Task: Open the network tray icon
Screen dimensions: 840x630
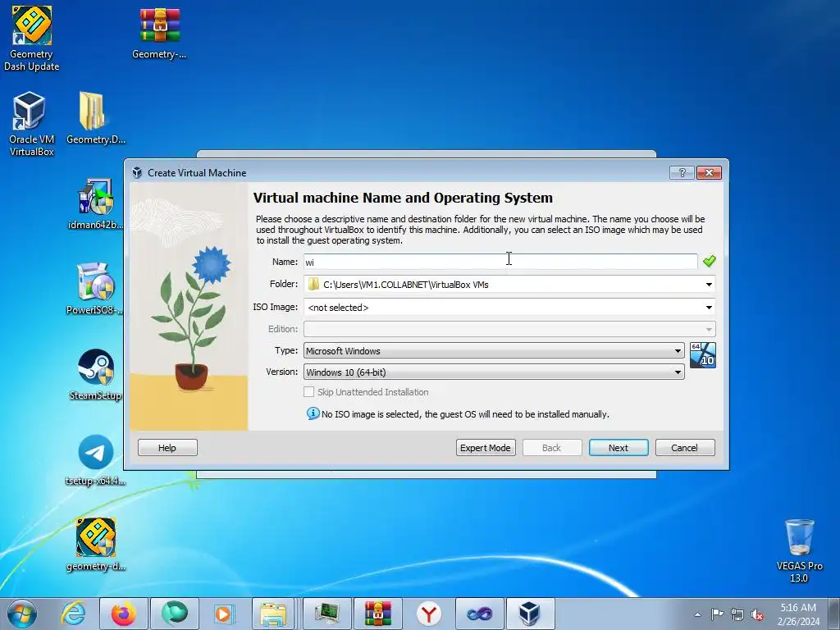Action: [737, 614]
